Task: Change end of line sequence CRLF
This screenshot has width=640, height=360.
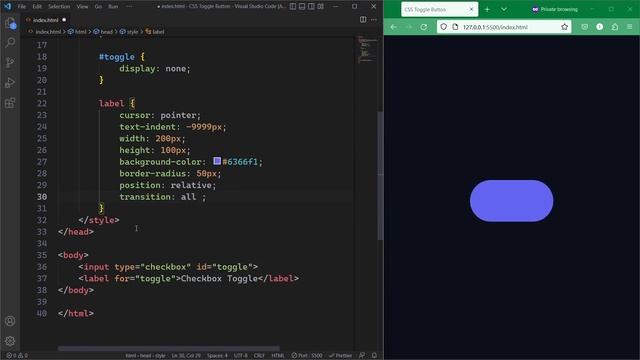Action: (259, 356)
